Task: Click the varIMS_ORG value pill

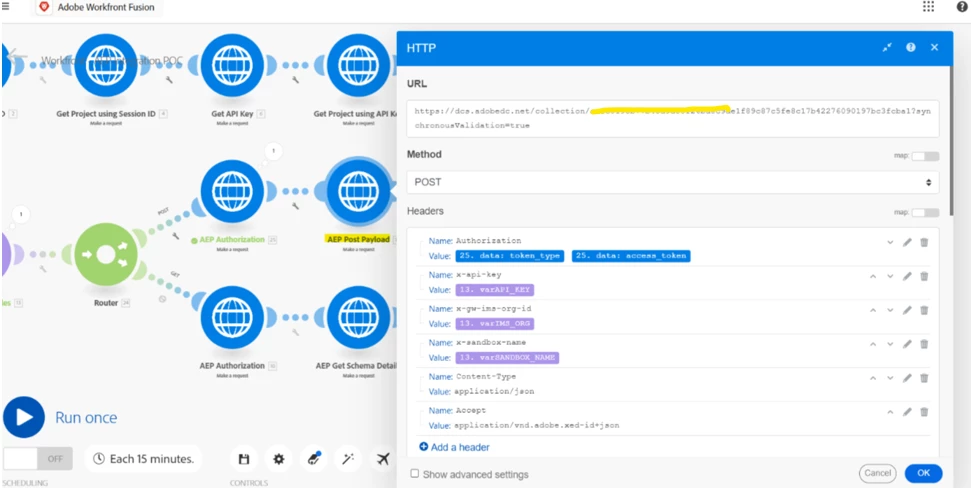Action: [494, 324]
